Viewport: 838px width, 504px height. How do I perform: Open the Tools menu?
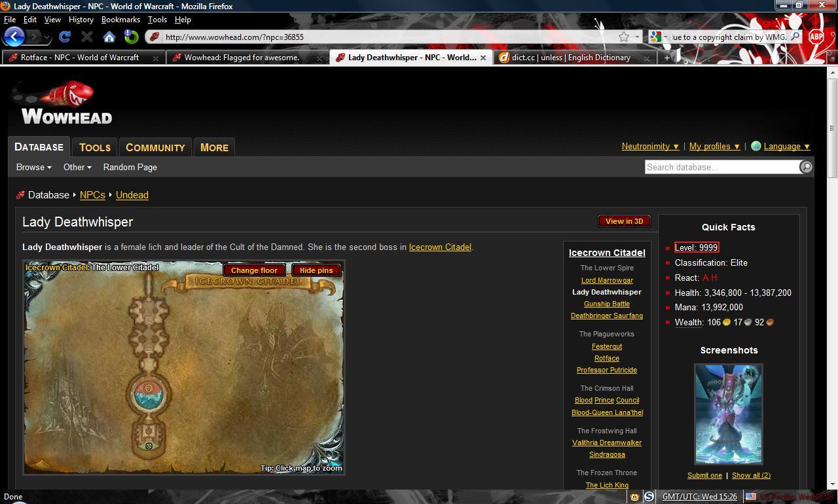click(x=157, y=20)
